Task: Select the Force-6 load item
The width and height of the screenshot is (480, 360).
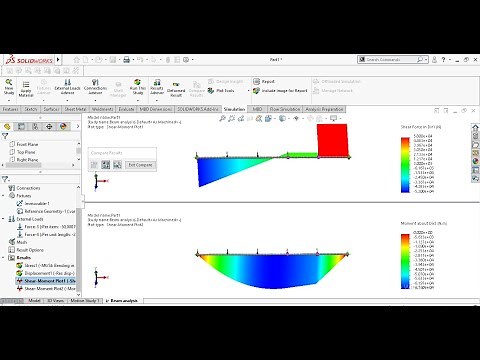Action: pos(46,234)
